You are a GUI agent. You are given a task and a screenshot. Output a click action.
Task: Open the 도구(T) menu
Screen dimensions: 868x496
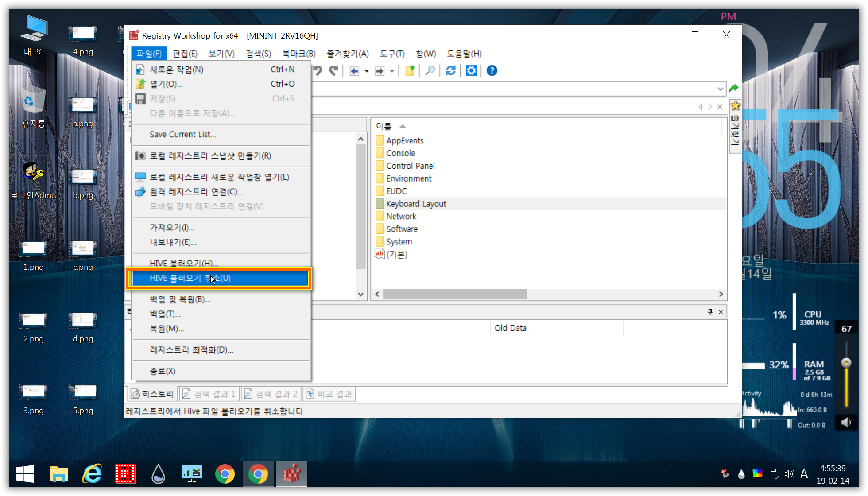coord(392,54)
